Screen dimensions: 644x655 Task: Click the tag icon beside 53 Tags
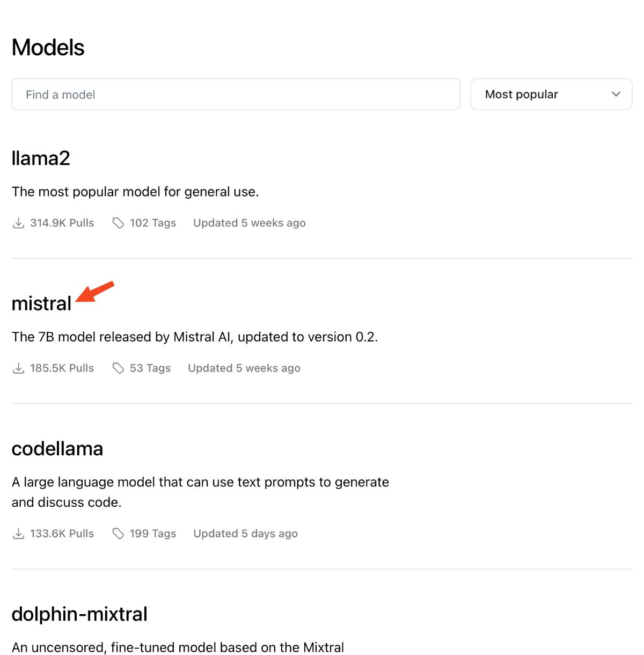click(118, 368)
